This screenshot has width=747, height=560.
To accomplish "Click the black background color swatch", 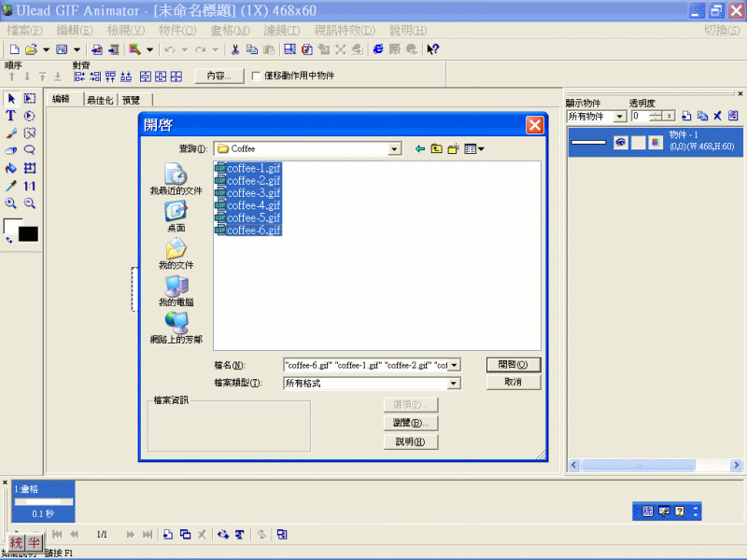I will click(28, 233).
